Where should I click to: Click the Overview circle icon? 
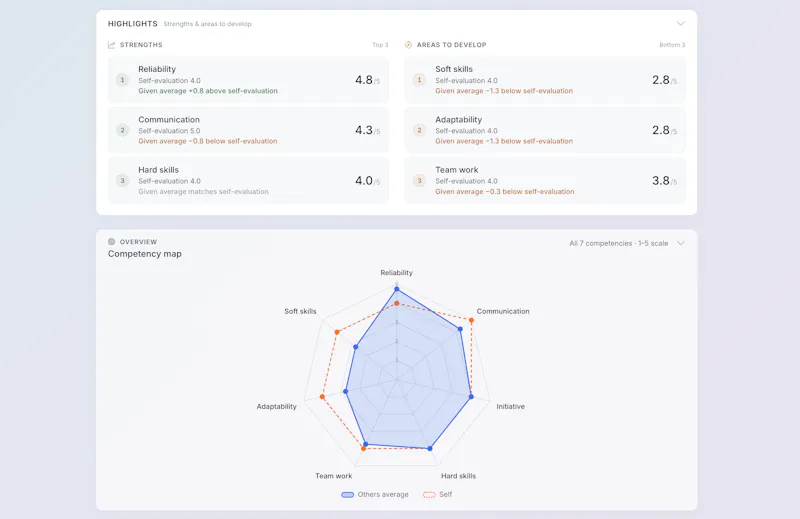[111, 241]
